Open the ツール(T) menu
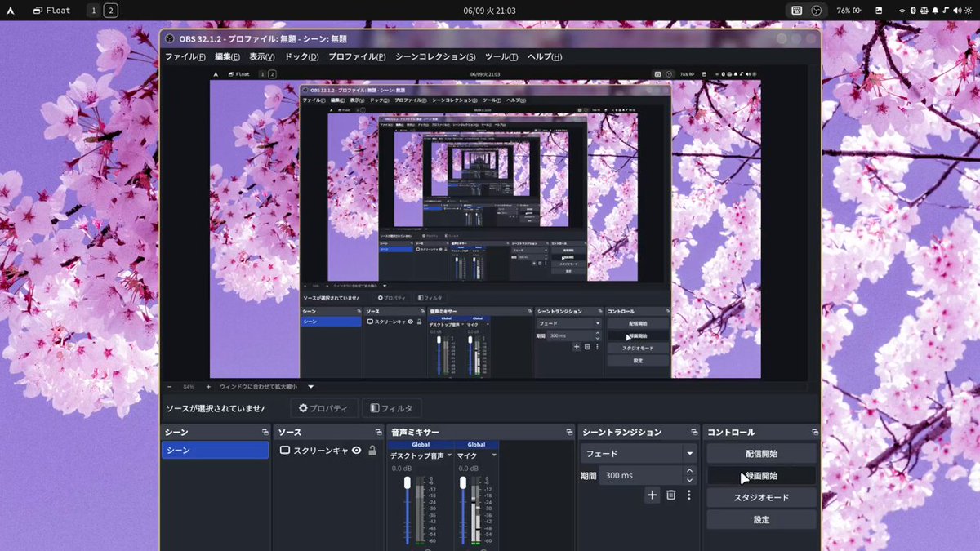The width and height of the screenshot is (980, 551). [501, 57]
